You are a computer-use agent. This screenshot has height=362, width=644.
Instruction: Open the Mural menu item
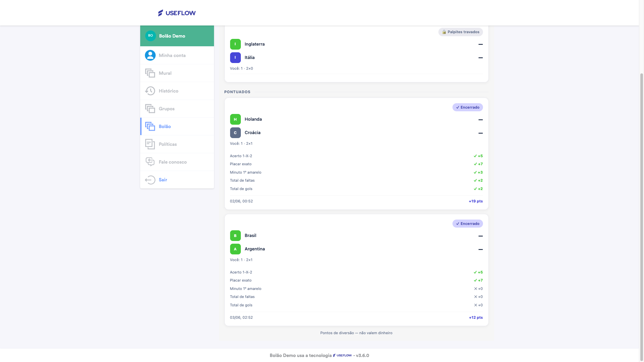177,73
